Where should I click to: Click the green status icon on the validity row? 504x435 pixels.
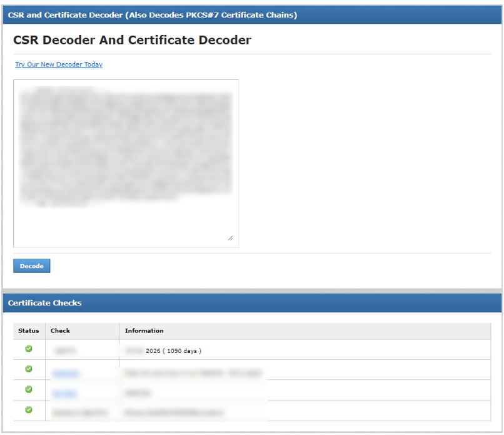[x=29, y=349]
